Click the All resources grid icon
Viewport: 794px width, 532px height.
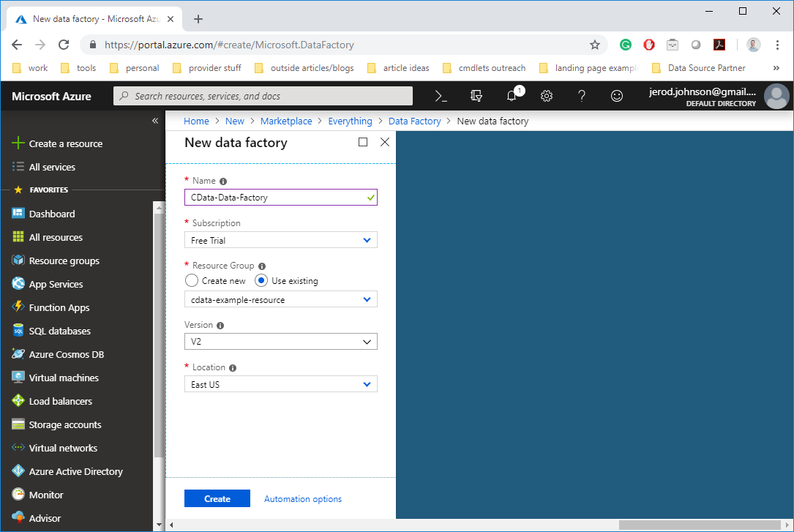point(18,237)
